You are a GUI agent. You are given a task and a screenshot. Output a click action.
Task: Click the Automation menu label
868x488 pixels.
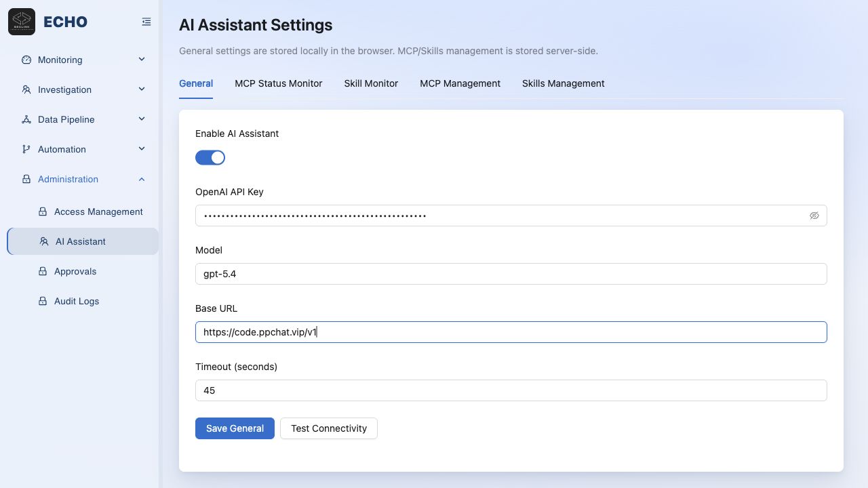click(x=62, y=149)
